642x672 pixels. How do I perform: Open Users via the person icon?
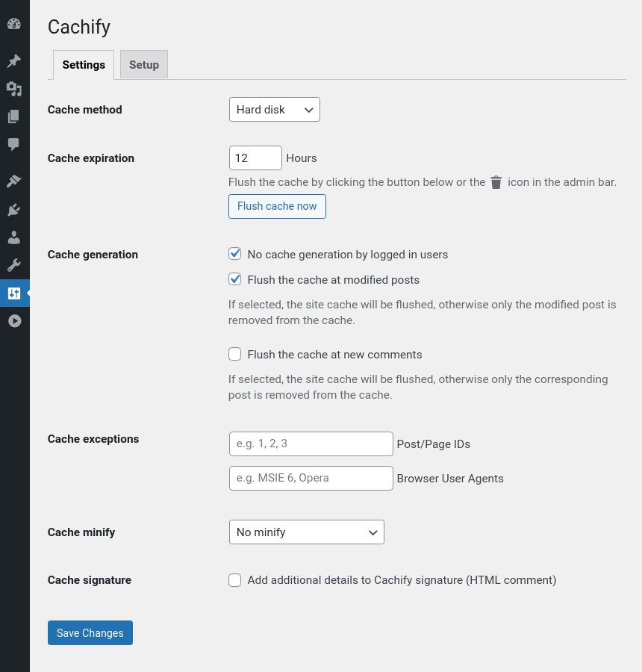click(x=14, y=237)
